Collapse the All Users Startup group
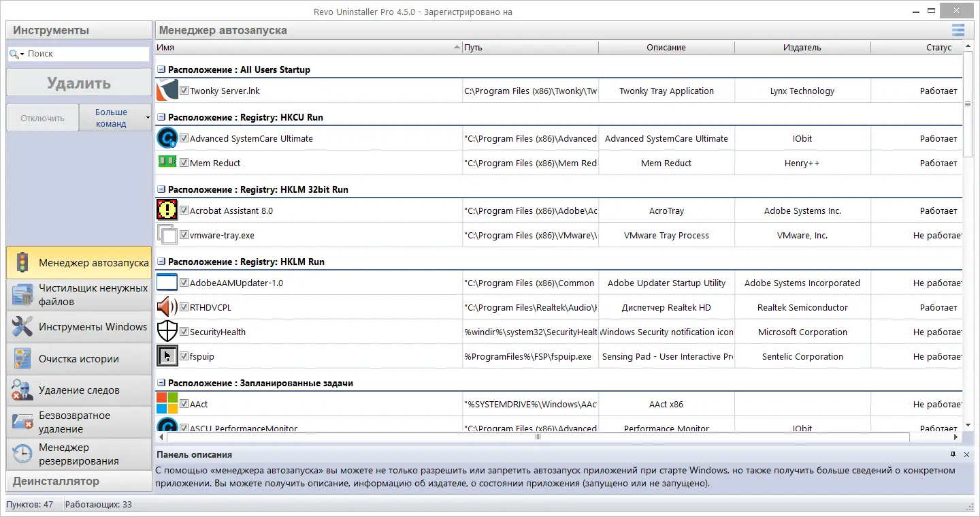This screenshot has height=517, width=980. 161,69
